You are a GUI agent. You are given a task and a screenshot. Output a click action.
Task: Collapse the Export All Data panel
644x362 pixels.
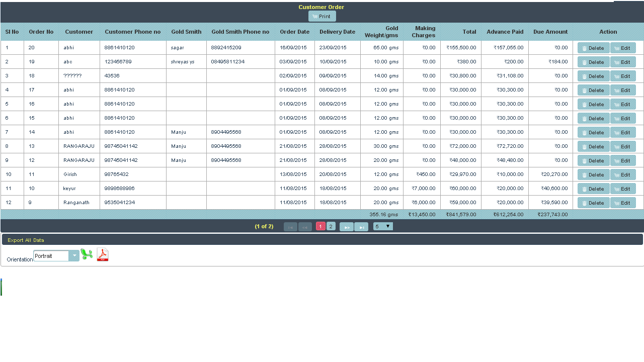[x=26, y=240]
